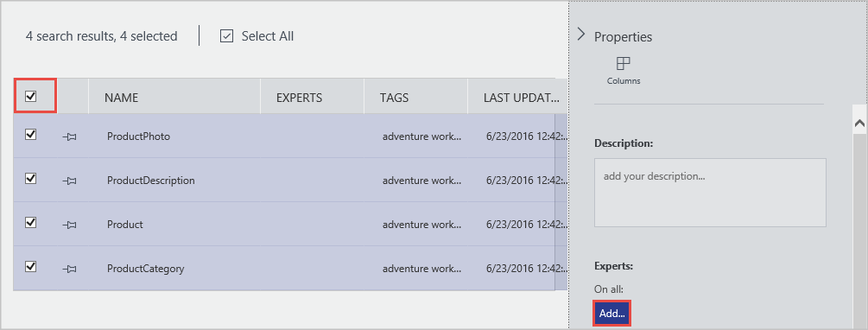Collapse the Properties panel chevron
The width and height of the screenshot is (868, 330).
click(580, 35)
